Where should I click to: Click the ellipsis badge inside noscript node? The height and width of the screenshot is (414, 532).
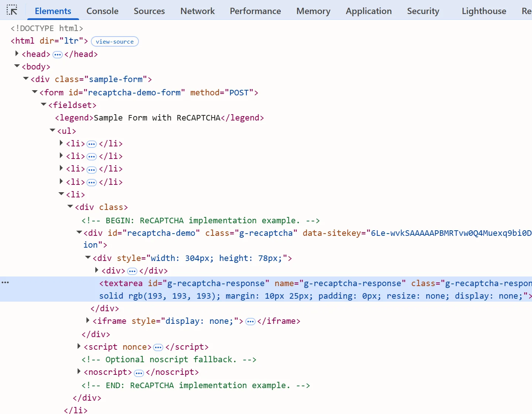pos(139,373)
